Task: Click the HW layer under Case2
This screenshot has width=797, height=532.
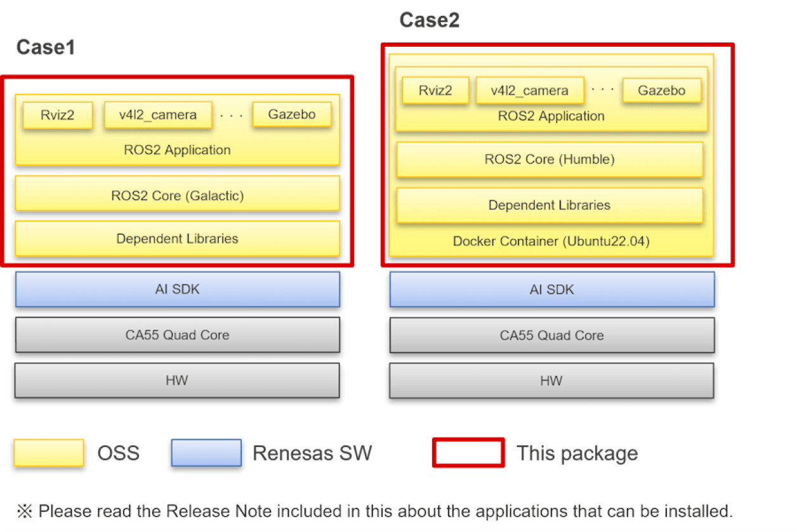Action: click(551, 380)
